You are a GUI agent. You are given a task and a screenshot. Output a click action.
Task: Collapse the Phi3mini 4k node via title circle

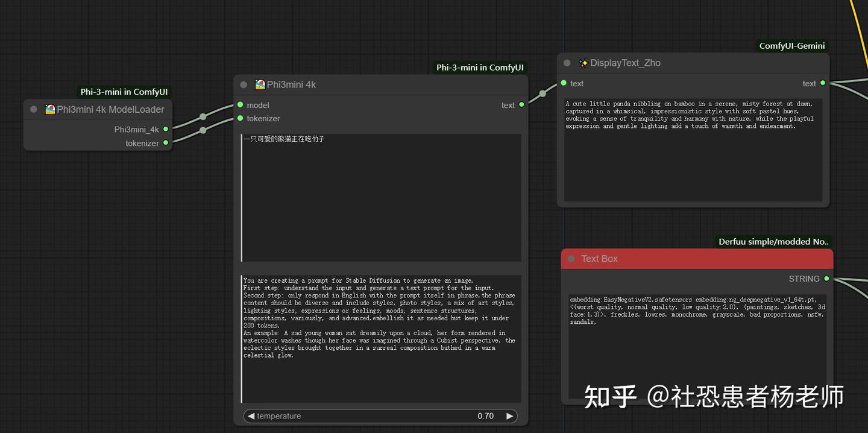[244, 84]
